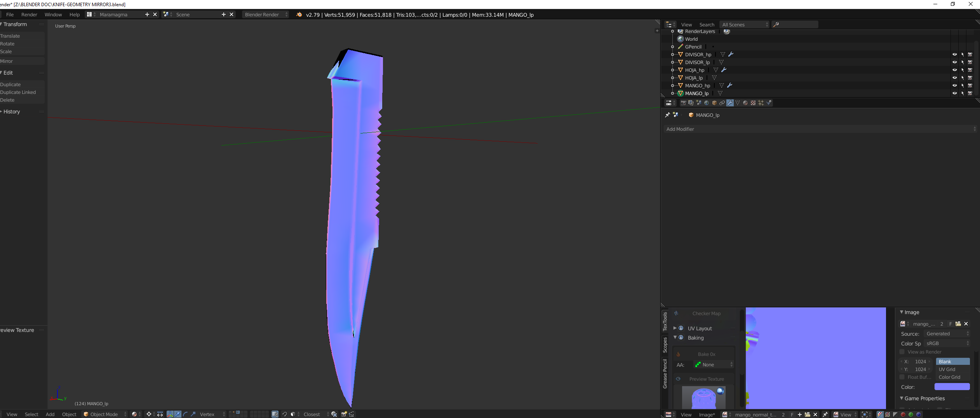Click the outliner search field

pyautogui.click(x=795, y=24)
